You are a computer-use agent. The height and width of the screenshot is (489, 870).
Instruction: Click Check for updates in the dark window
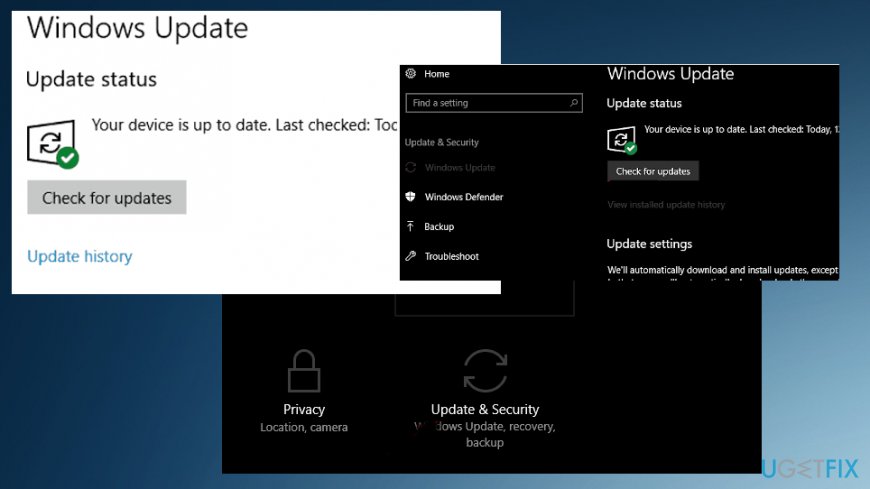(x=653, y=171)
